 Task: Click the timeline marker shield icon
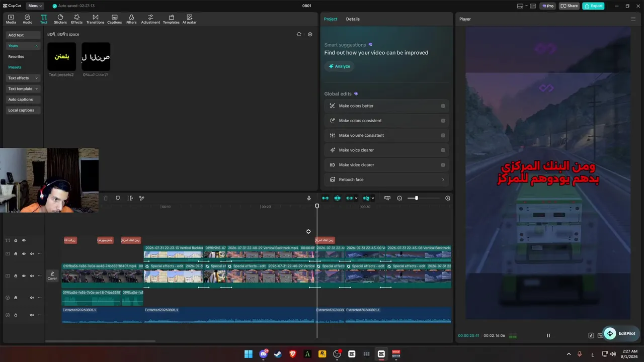tap(118, 198)
